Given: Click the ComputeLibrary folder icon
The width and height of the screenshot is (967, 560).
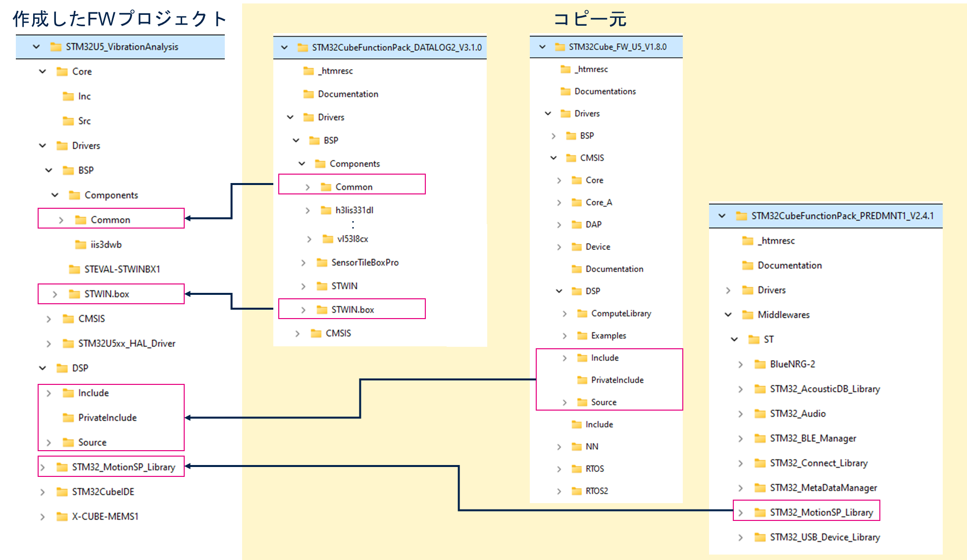Looking at the screenshot, I should 582,313.
